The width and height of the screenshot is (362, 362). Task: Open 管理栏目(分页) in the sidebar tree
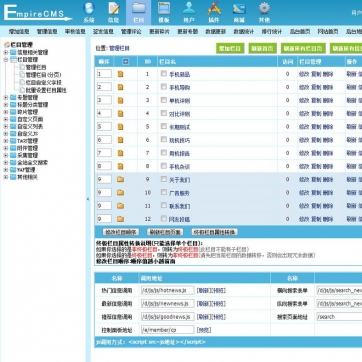(43, 75)
